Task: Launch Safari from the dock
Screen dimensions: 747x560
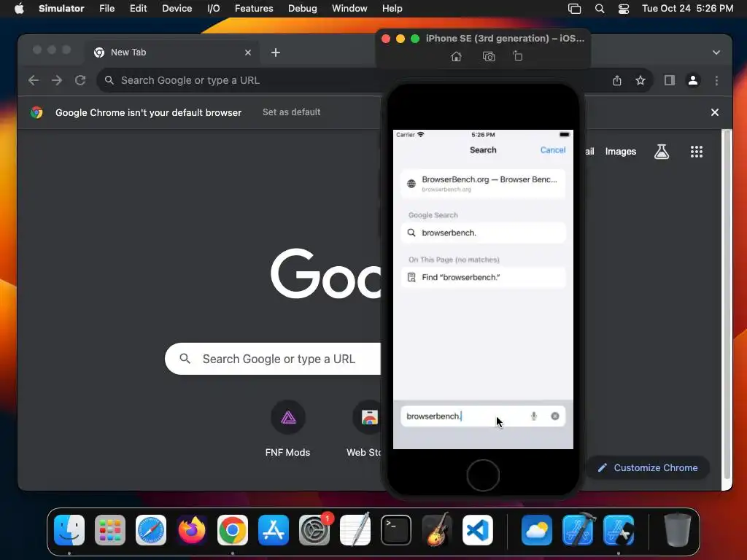Action: point(151,530)
